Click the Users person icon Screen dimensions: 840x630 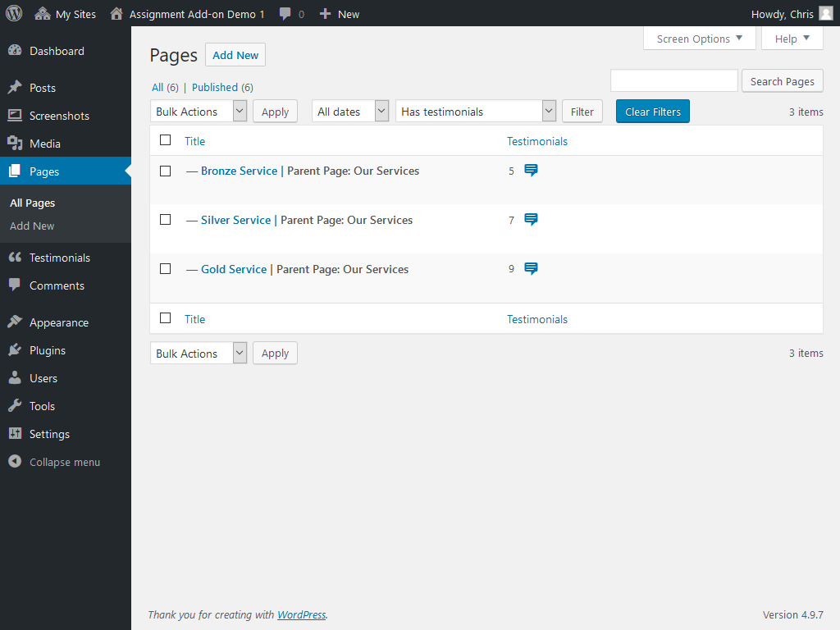(x=15, y=377)
